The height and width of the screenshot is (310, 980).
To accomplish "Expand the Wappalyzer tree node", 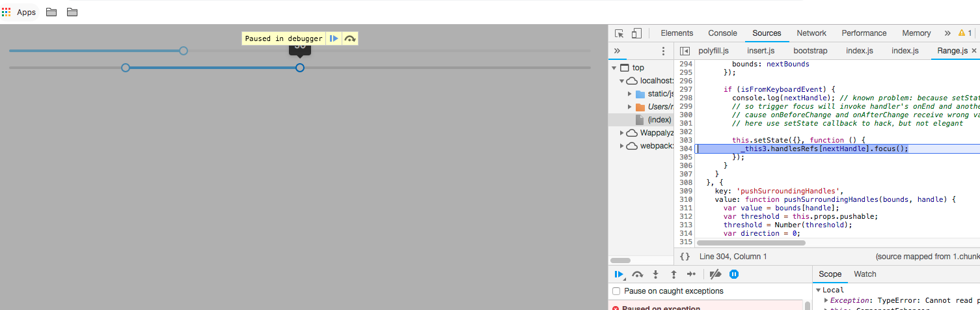I will click(621, 133).
